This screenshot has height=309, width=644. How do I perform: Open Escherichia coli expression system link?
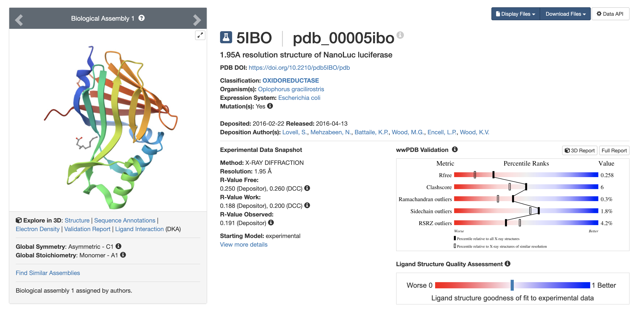pos(299,98)
